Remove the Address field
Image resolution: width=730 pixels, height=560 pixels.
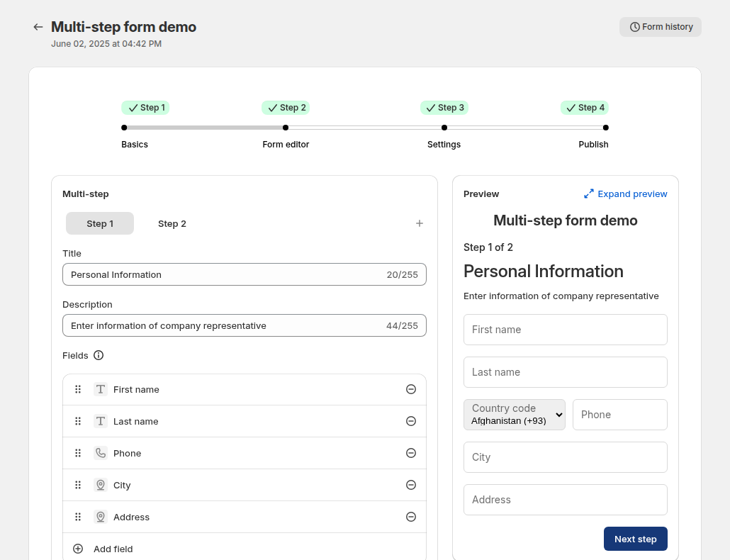tap(410, 517)
